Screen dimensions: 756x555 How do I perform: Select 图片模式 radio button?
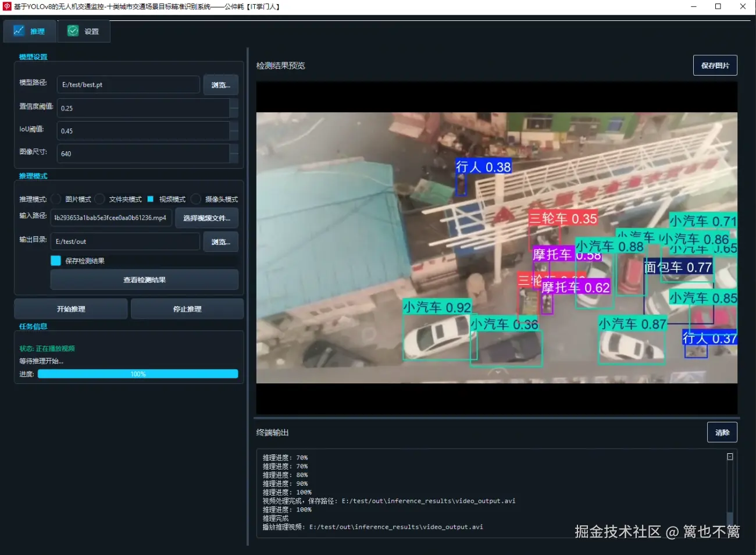56,199
